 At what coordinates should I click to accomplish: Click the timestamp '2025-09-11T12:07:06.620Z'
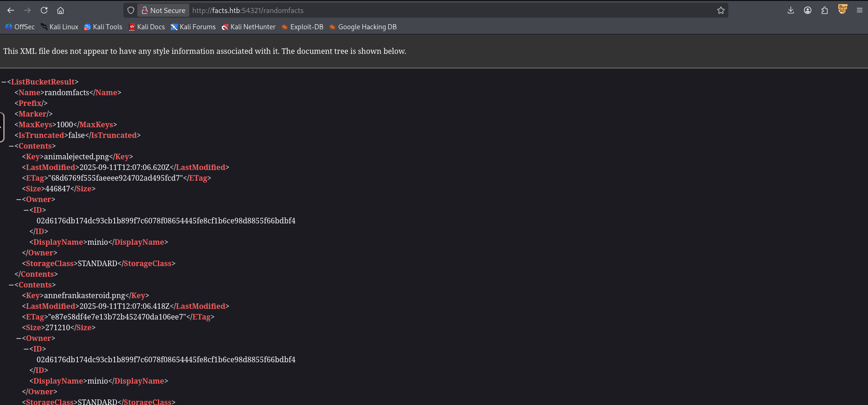[x=124, y=167]
